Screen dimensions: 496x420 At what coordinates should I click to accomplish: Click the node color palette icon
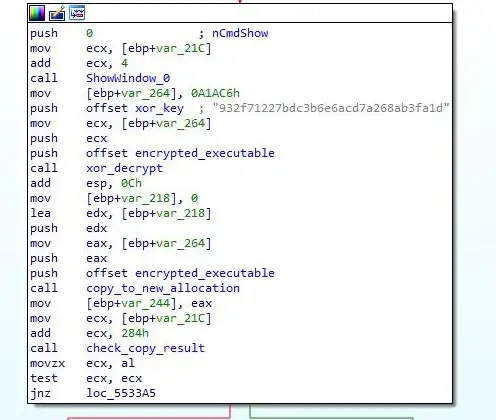pyautogui.click(x=37, y=13)
